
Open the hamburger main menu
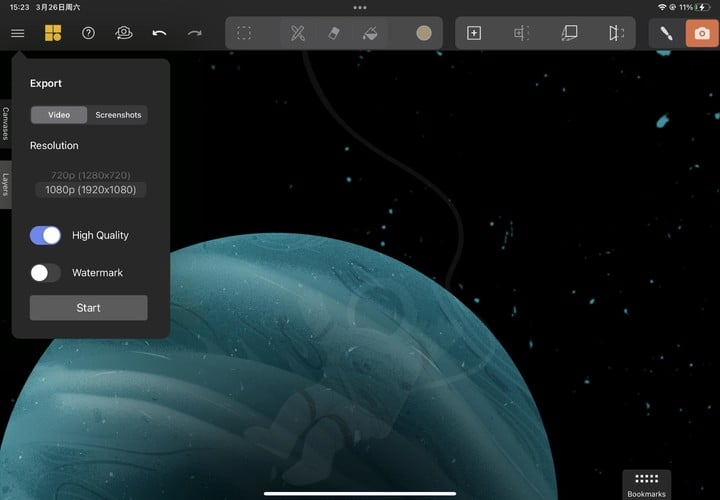point(17,33)
